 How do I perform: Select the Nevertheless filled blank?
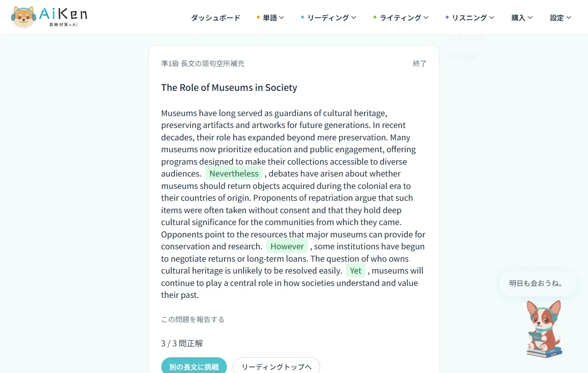click(x=234, y=174)
